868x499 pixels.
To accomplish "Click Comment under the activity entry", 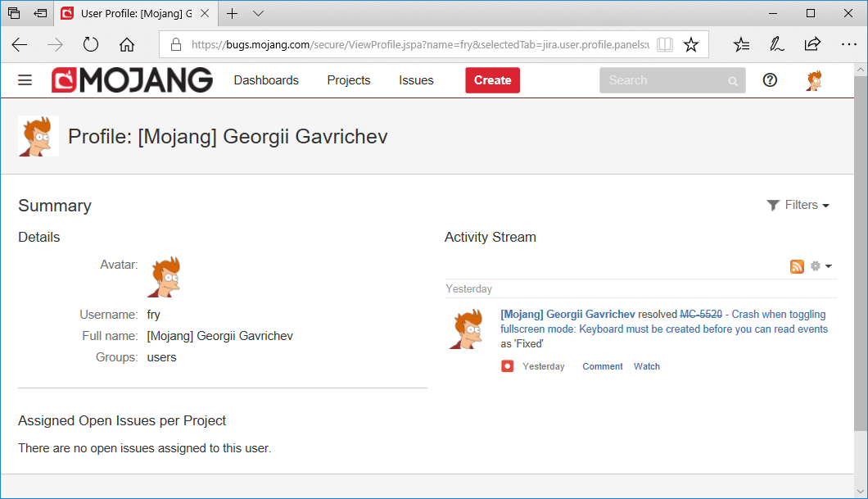I will tap(603, 366).
